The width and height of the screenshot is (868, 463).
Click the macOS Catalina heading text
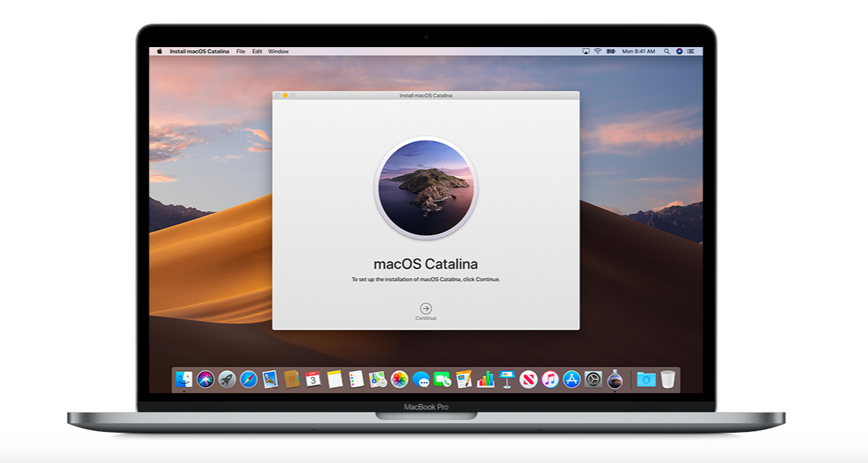click(426, 264)
